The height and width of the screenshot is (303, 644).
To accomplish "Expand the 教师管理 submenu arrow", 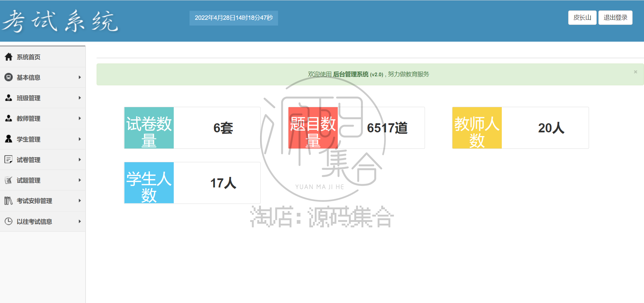I will [x=80, y=118].
